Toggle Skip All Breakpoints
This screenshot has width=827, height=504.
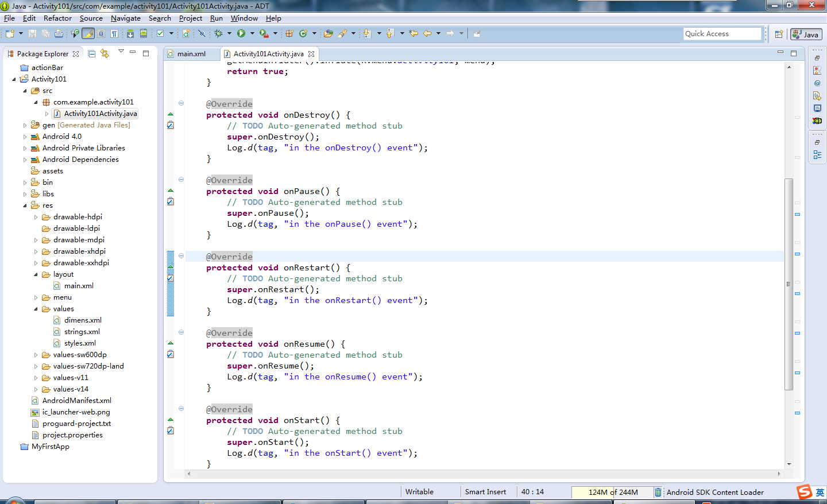pos(202,34)
